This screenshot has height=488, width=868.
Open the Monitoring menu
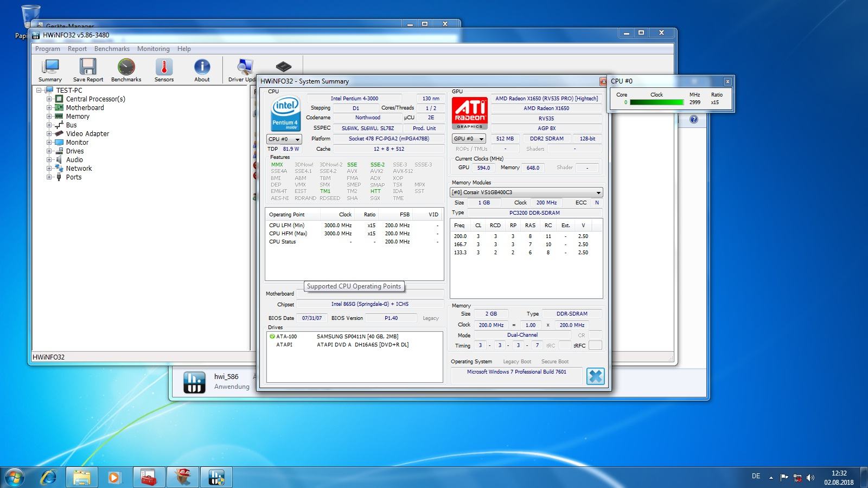[x=153, y=49]
